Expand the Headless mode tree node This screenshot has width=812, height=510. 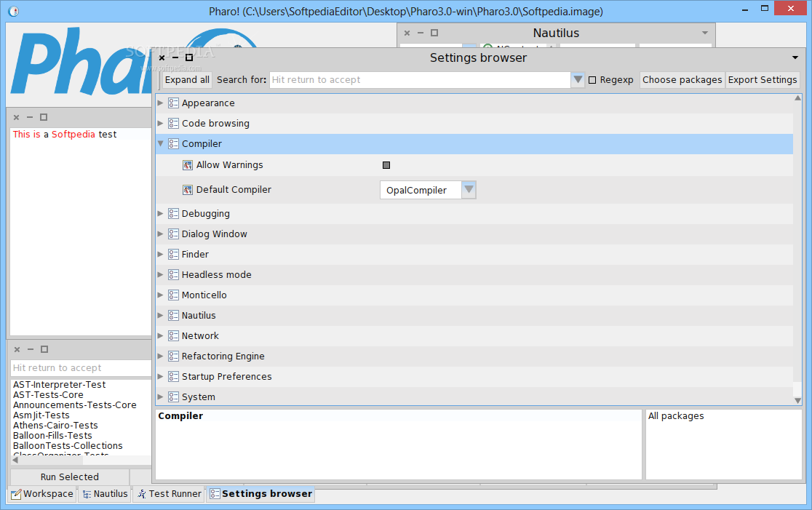[161, 274]
